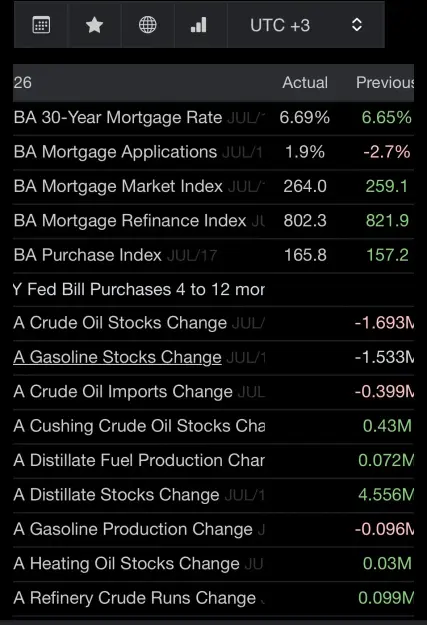
Task: Select the star importance filter icon
Action: [94, 26]
